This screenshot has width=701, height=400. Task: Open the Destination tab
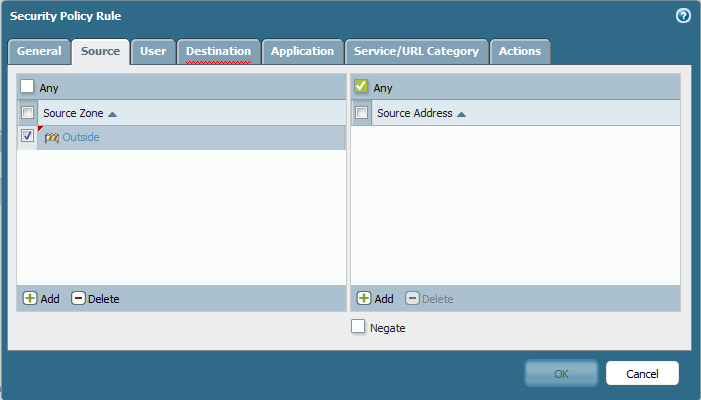click(x=218, y=52)
